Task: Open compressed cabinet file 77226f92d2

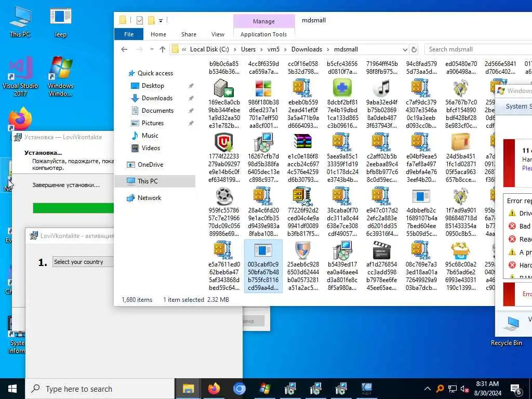Action: pyautogui.click(x=303, y=212)
